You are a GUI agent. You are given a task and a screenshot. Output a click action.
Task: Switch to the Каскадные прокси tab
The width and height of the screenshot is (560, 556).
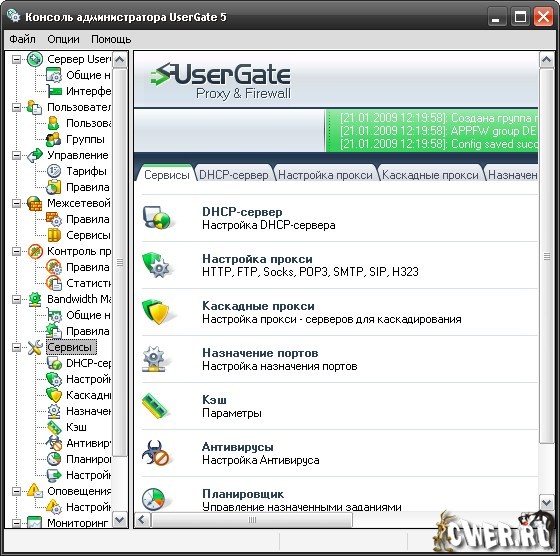(430, 174)
